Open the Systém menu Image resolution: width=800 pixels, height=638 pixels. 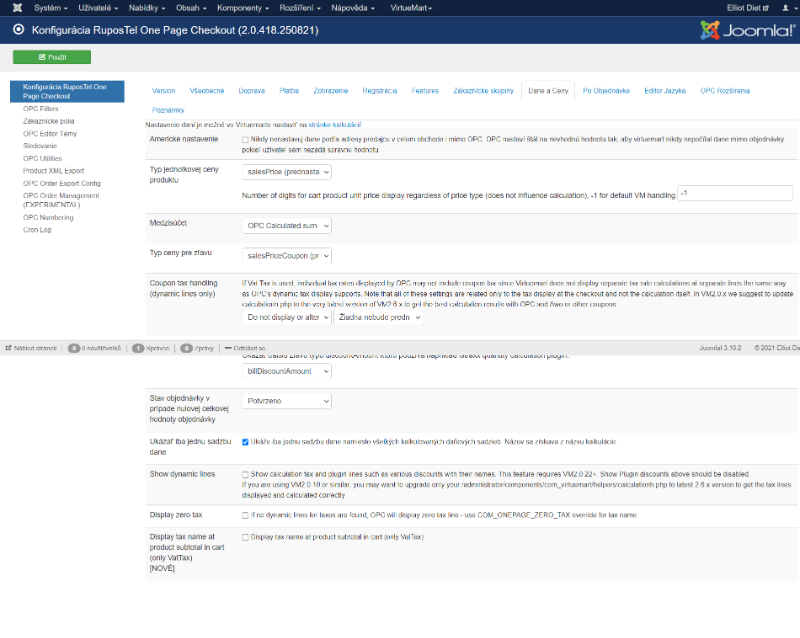click(x=51, y=8)
